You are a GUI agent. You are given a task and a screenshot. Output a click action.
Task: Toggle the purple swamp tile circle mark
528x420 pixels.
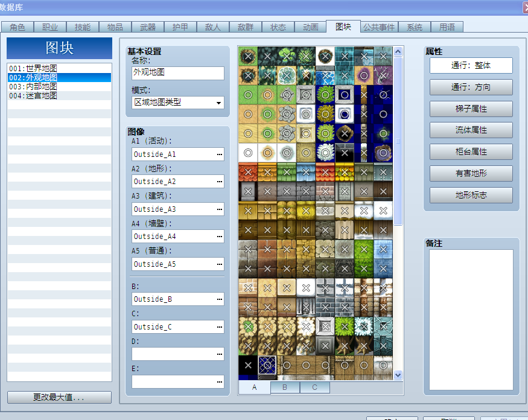pyautogui.click(x=364, y=75)
